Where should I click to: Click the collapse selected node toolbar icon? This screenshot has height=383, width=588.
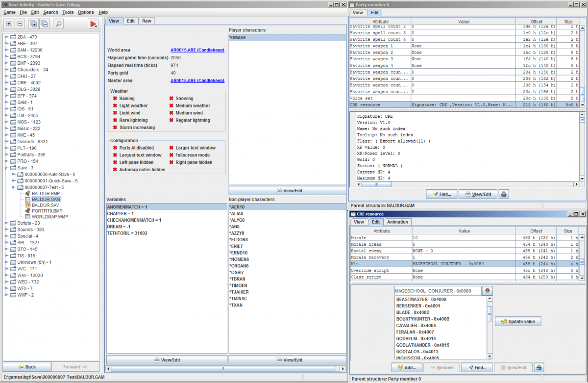pos(20,24)
